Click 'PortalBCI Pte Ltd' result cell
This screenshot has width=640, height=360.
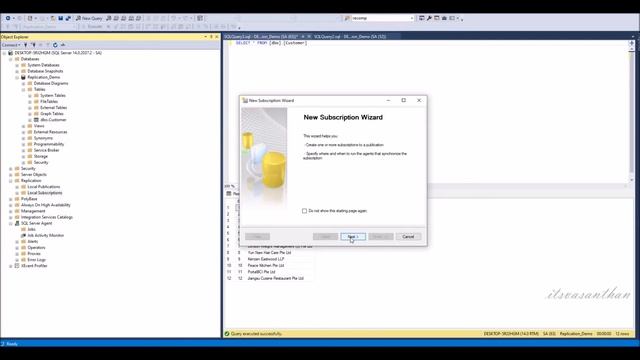point(262,272)
